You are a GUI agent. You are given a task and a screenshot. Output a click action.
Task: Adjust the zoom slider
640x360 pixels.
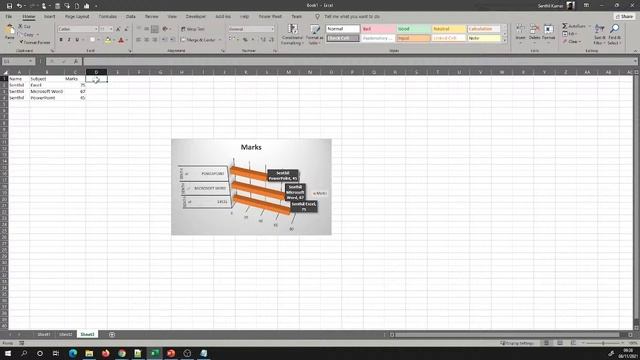pyautogui.click(x=603, y=343)
